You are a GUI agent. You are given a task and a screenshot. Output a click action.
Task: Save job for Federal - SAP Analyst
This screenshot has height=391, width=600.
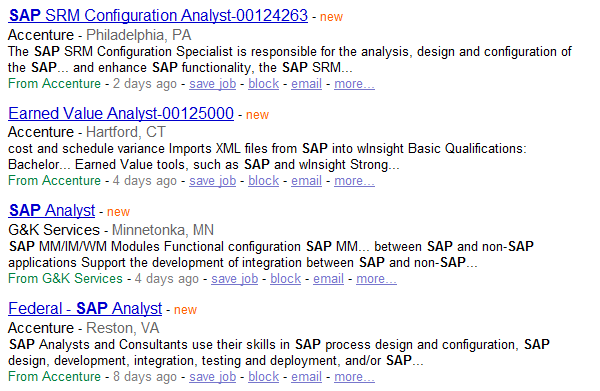(x=212, y=377)
